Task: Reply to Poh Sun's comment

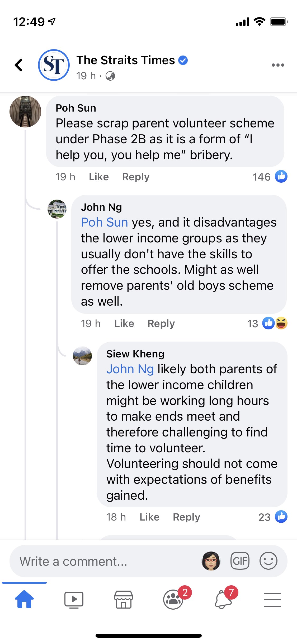Action: (x=136, y=177)
